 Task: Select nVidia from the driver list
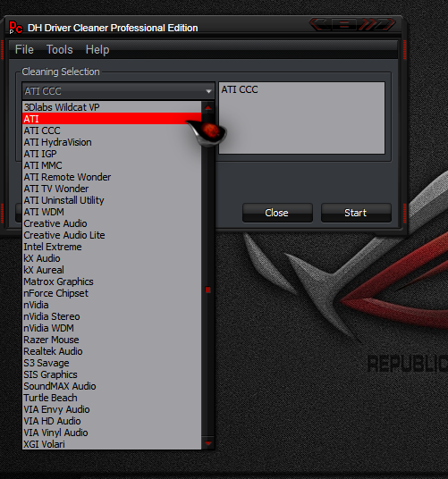tap(112, 305)
